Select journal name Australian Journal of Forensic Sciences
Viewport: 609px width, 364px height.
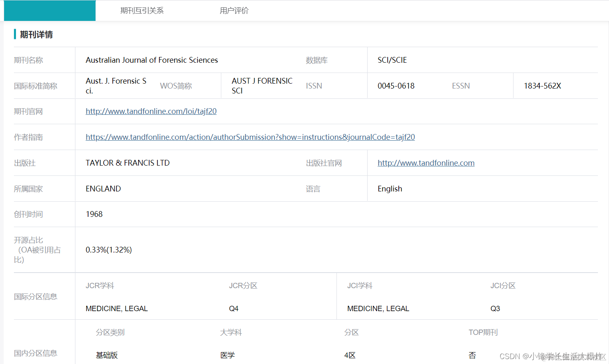(152, 60)
